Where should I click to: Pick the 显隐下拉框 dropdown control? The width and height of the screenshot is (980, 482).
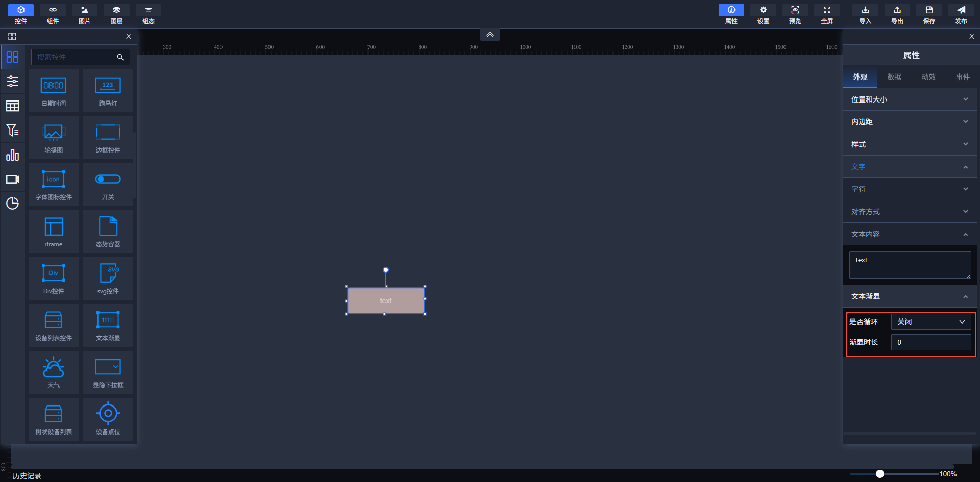pos(108,372)
